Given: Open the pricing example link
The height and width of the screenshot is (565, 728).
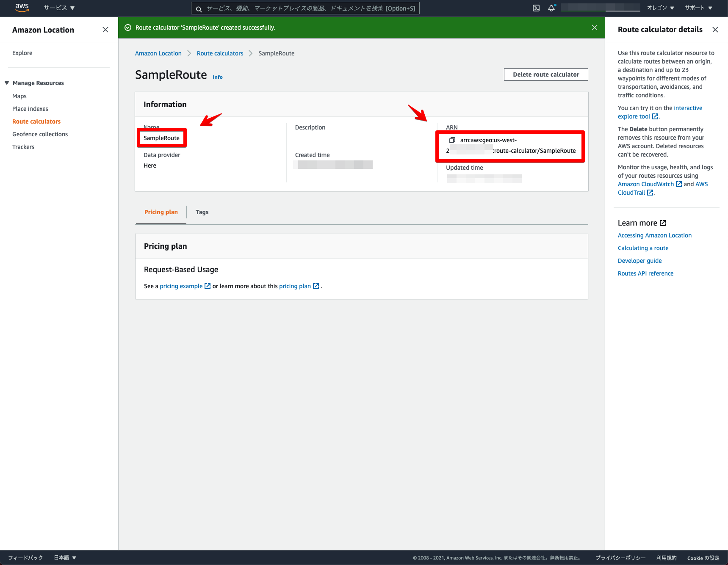Looking at the screenshot, I should pos(185,286).
